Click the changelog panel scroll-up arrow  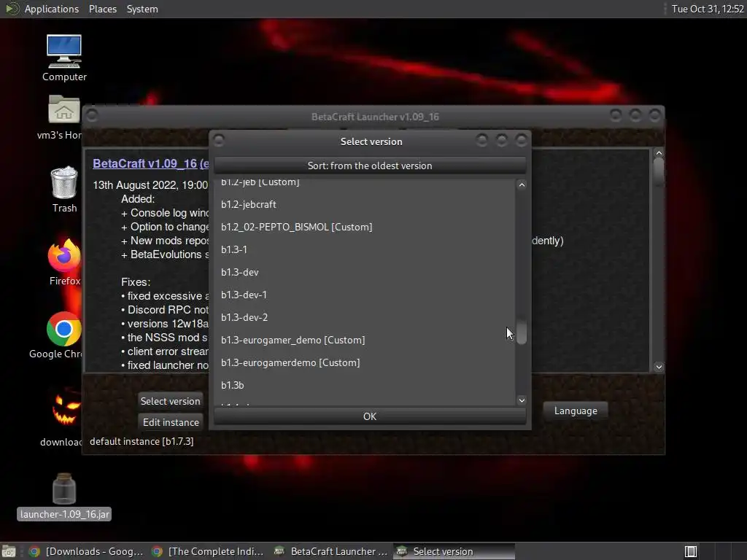point(659,153)
